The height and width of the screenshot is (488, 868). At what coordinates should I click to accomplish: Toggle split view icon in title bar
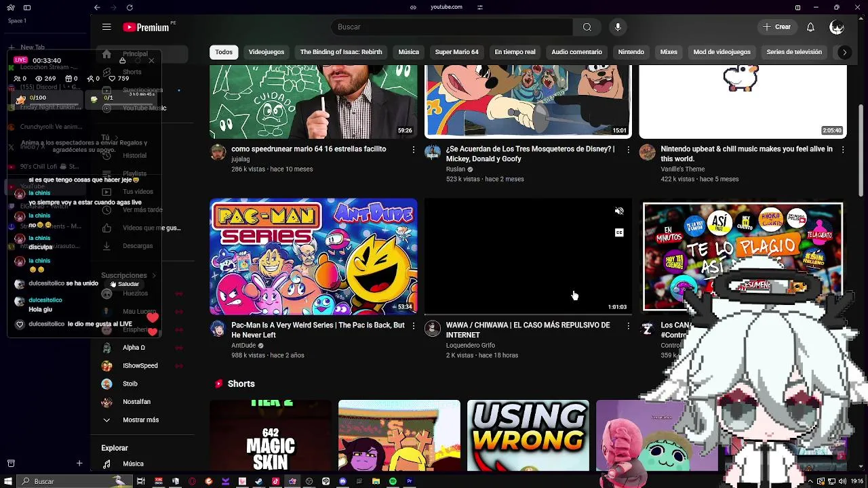click(x=797, y=7)
